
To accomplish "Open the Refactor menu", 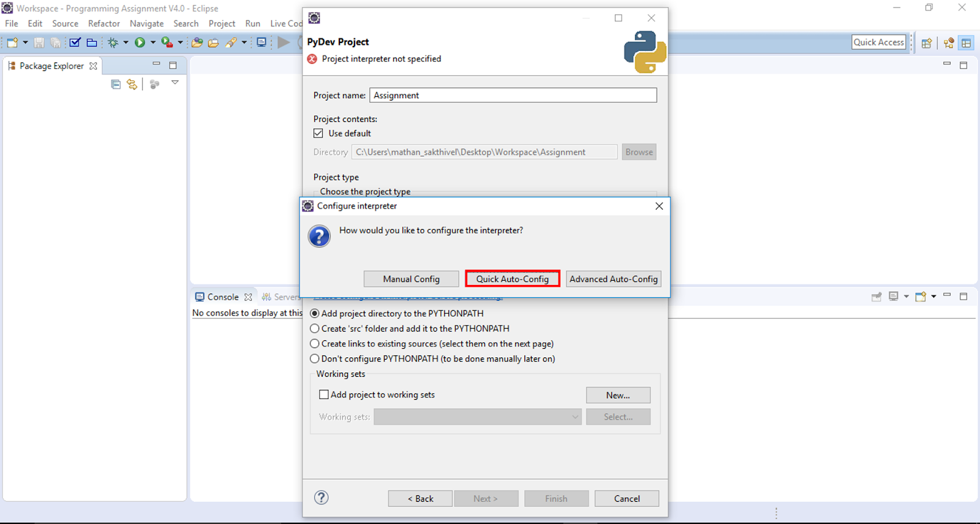I will [104, 23].
